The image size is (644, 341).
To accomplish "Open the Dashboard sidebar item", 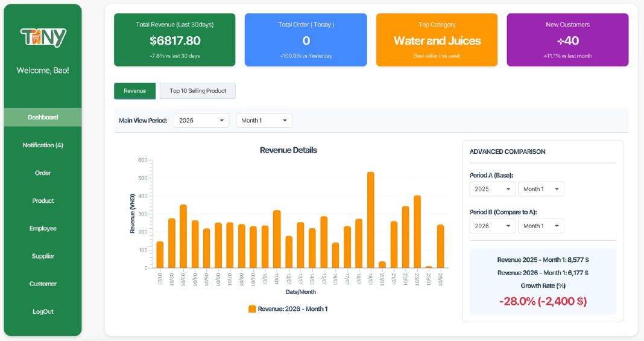I will tap(43, 117).
